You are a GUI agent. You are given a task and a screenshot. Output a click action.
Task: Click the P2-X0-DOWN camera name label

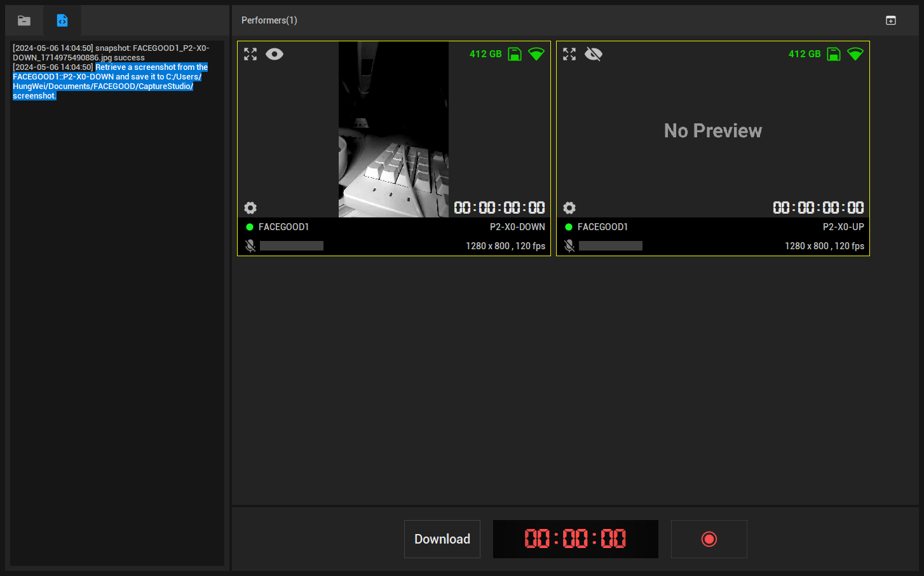(x=517, y=227)
